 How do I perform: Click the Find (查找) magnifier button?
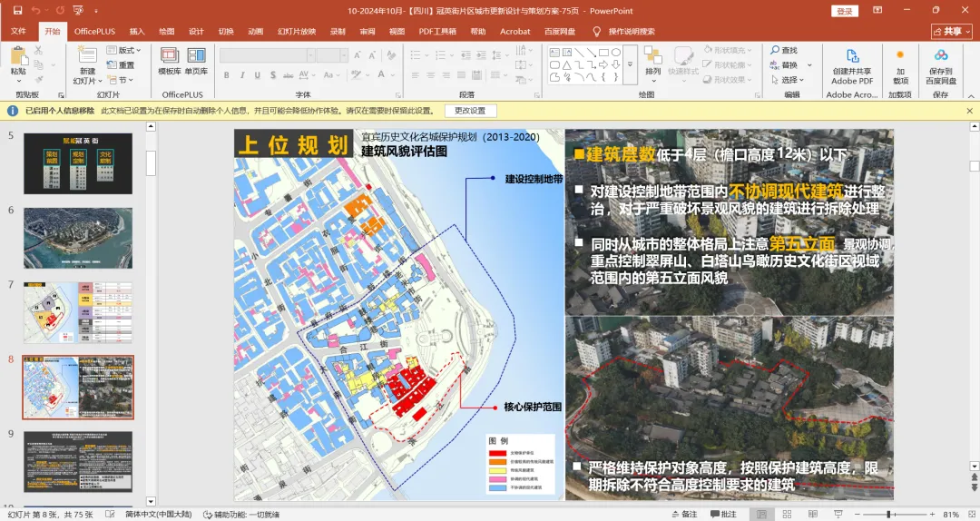click(x=784, y=50)
